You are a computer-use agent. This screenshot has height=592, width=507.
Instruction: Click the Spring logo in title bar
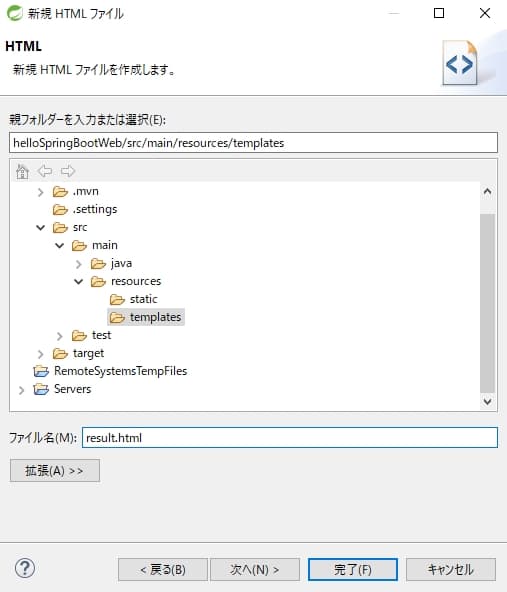click(15, 13)
